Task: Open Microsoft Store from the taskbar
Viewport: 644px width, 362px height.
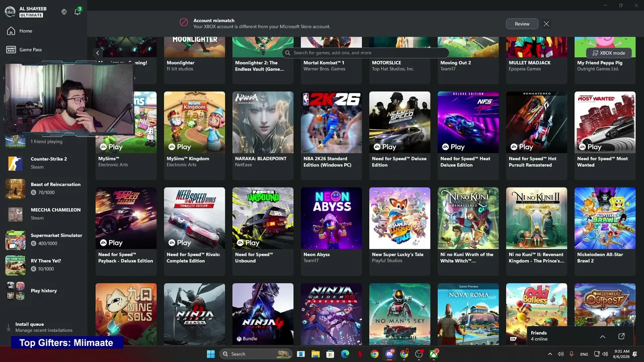Action: pos(330,354)
